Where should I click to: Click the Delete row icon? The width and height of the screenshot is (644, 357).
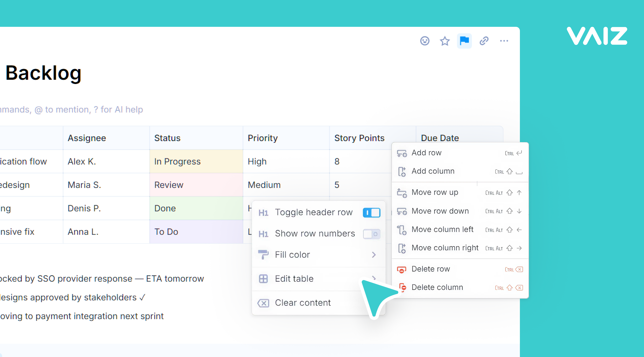coord(401,270)
